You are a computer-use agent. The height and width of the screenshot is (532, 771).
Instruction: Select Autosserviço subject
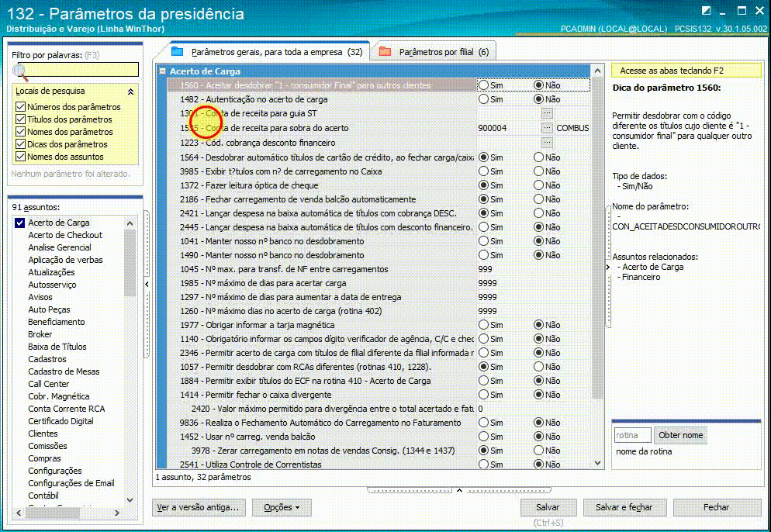(x=52, y=285)
